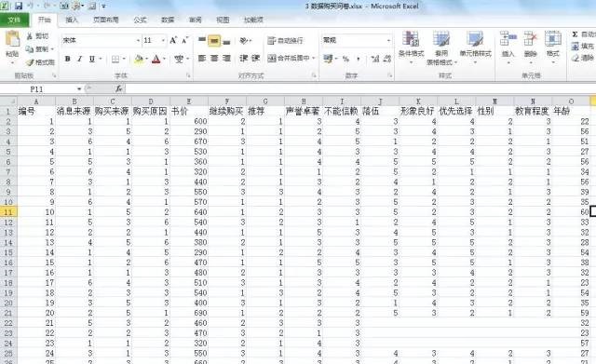Increase decimal places

click(x=375, y=59)
